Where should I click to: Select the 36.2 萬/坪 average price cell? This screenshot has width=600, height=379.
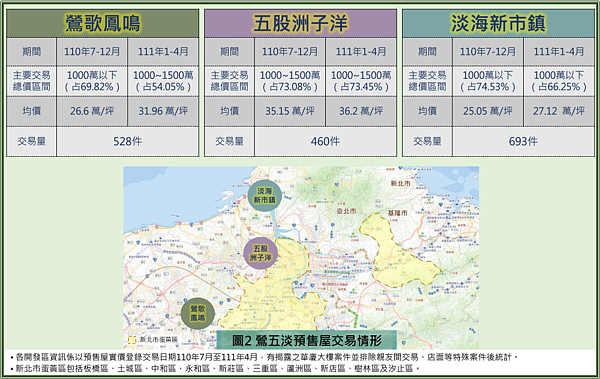(361, 111)
